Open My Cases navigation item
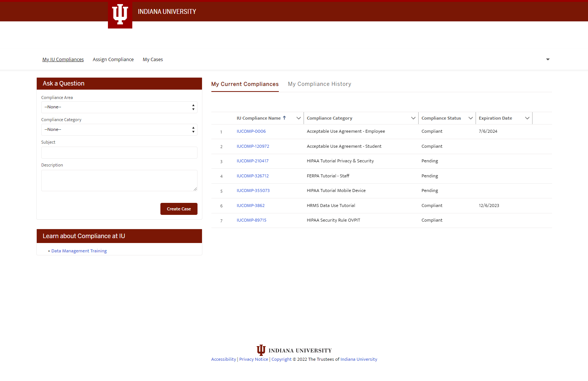This screenshot has width=588, height=381. [x=153, y=60]
